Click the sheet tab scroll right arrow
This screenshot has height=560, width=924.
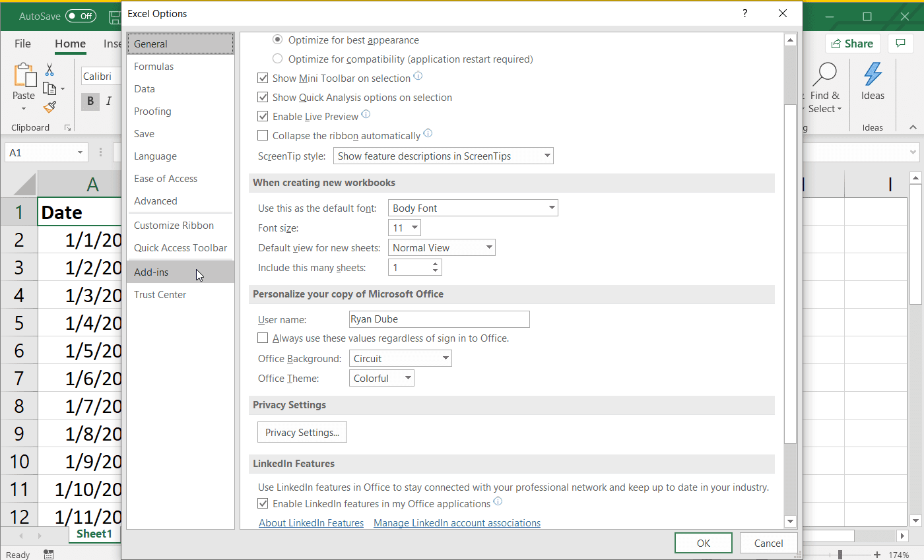tap(39, 535)
